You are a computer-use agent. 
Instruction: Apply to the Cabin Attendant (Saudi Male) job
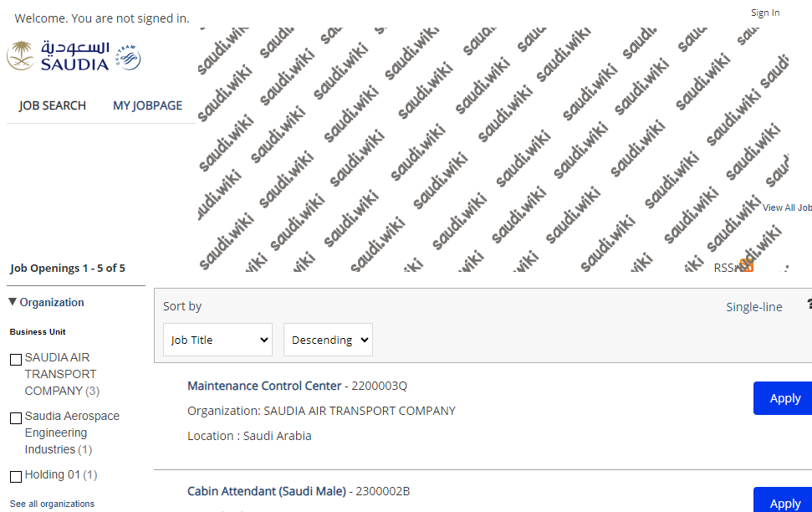(783, 500)
